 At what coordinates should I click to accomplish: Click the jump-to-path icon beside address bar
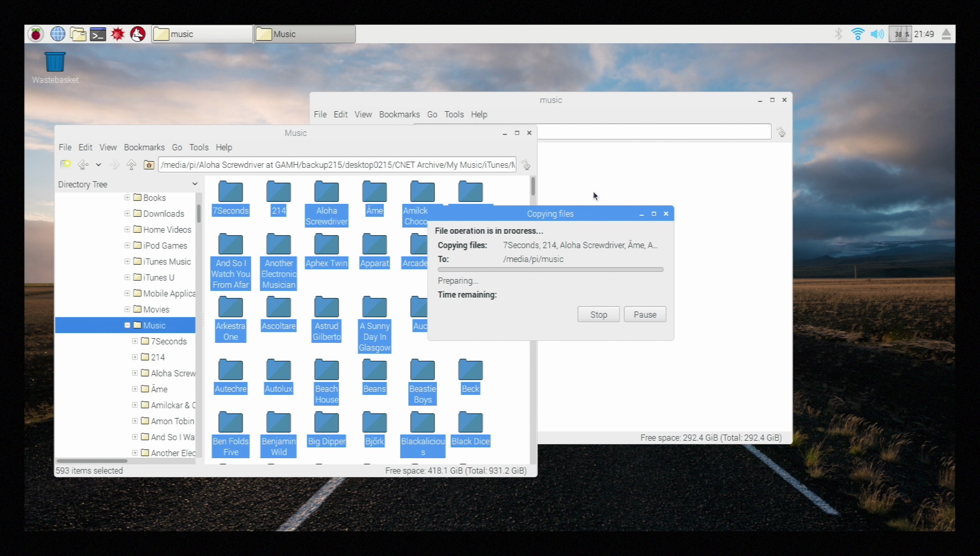pos(526,165)
